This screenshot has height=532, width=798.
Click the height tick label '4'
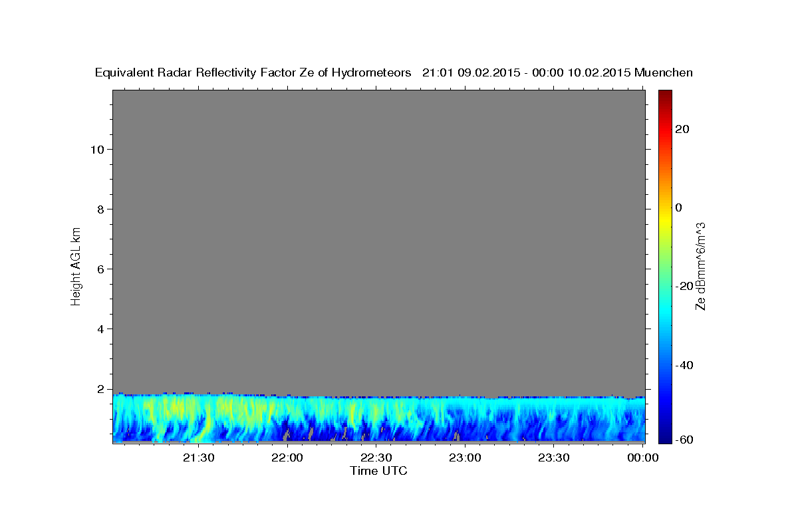point(101,329)
